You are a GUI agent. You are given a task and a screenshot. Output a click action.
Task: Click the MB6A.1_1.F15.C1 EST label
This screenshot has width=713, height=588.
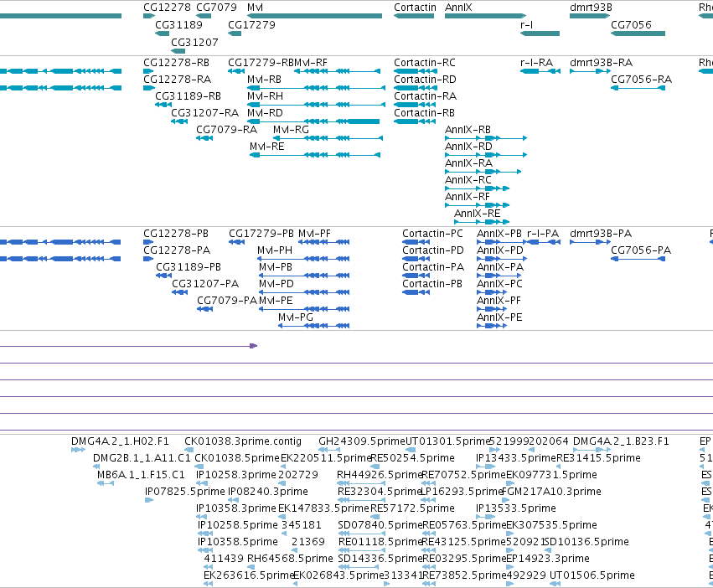point(141,475)
